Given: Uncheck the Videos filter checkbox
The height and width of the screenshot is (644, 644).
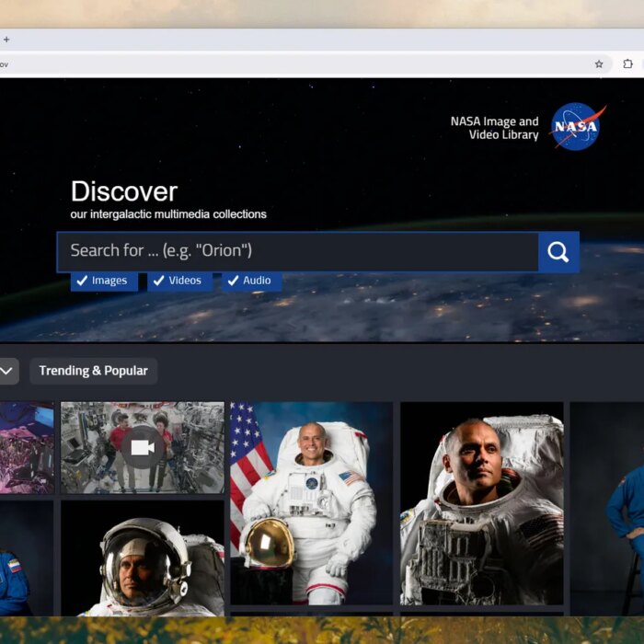Looking at the screenshot, I should click(180, 281).
